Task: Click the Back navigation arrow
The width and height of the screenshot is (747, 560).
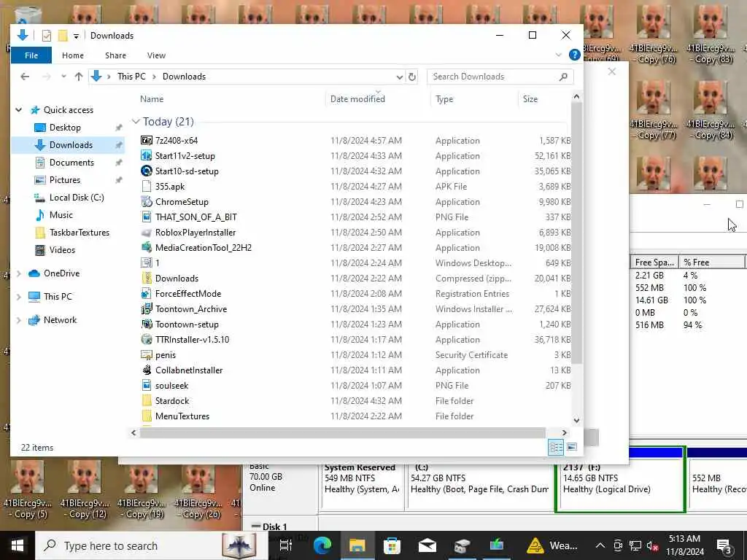Action: click(26, 77)
